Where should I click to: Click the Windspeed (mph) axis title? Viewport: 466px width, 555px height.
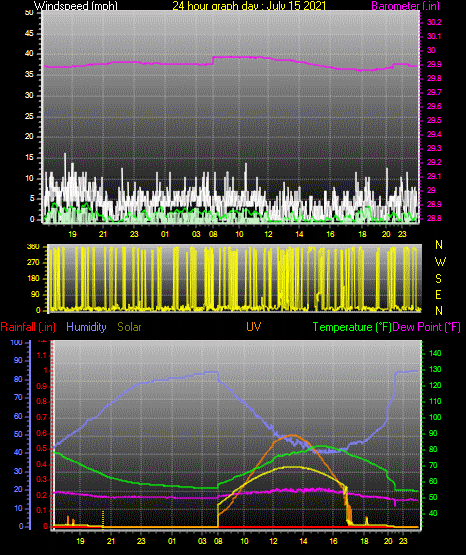click(x=76, y=5)
